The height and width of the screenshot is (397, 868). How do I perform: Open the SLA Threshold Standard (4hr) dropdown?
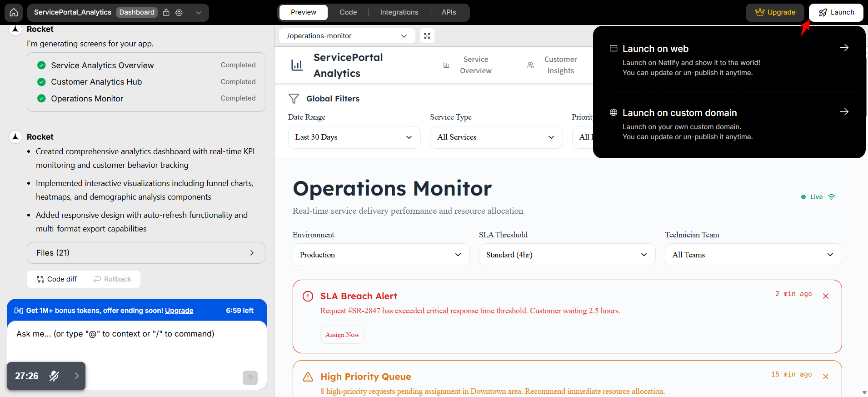567,255
